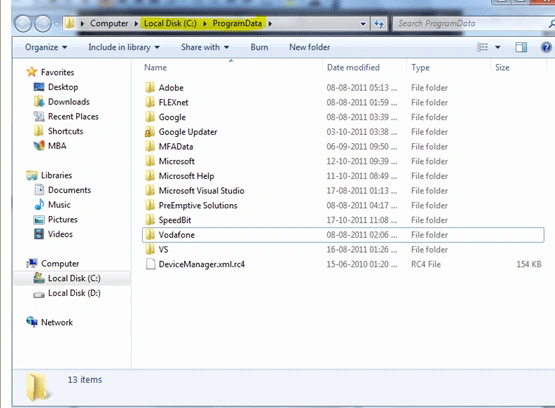Viewport: 555px width, 408px height.
Task: Click the date 03-10-2011 03:38 cell
Action: pyautogui.click(x=361, y=132)
